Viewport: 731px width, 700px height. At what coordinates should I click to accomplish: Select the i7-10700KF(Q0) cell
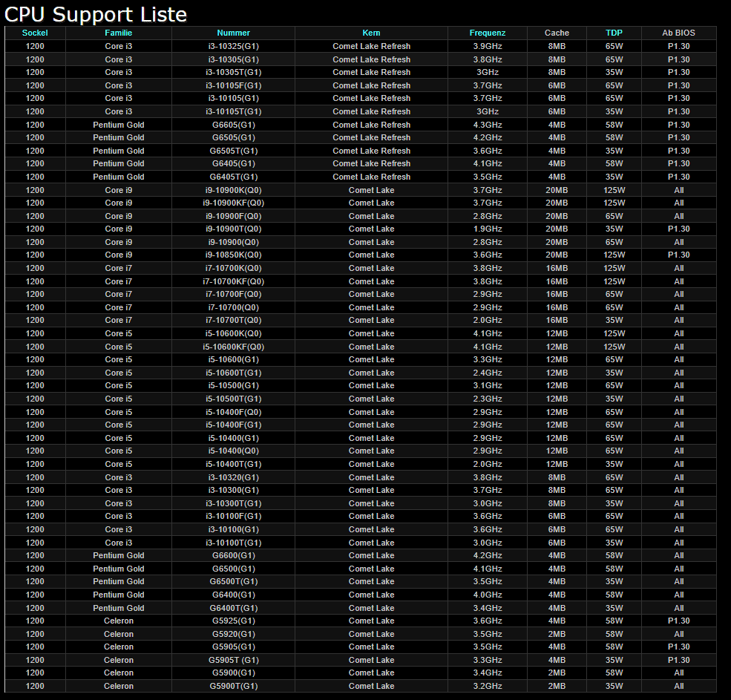point(233,281)
